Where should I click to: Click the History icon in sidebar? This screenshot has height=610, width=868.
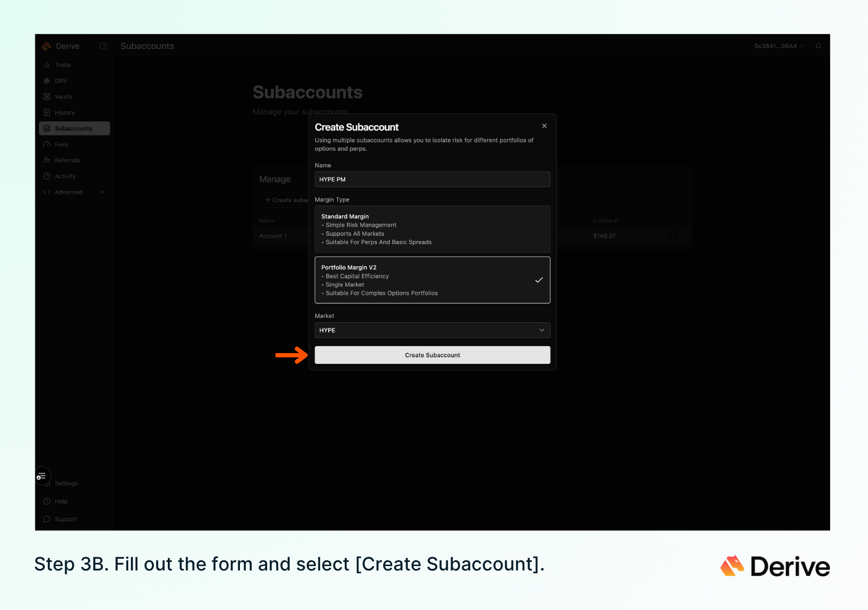click(47, 113)
